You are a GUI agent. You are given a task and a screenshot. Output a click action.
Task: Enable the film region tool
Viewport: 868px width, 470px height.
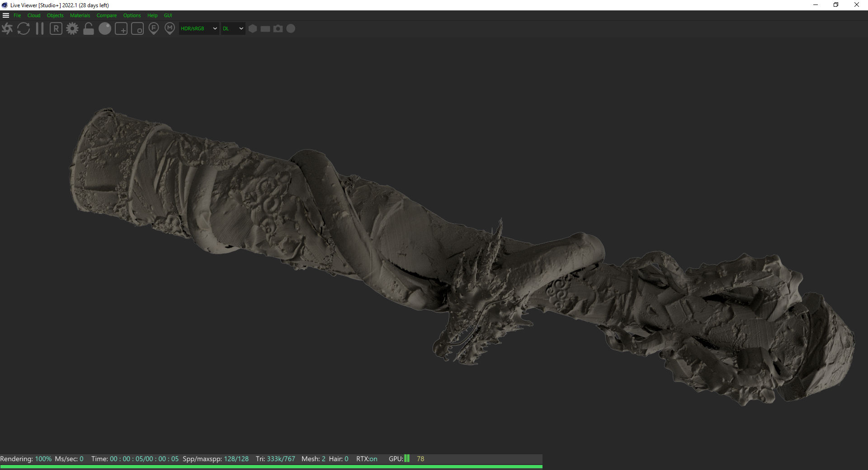point(137,29)
